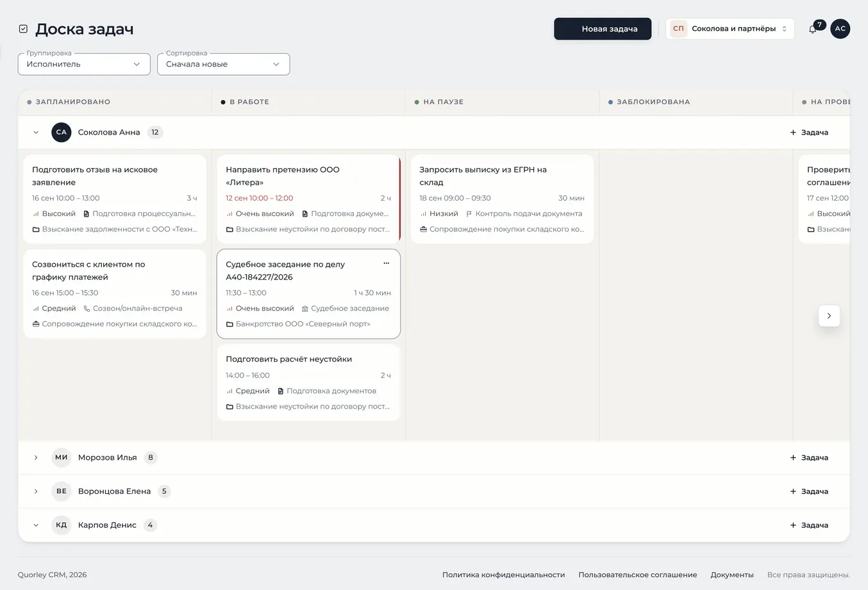Expand the Воронцова Елена task group

[x=36, y=491]
